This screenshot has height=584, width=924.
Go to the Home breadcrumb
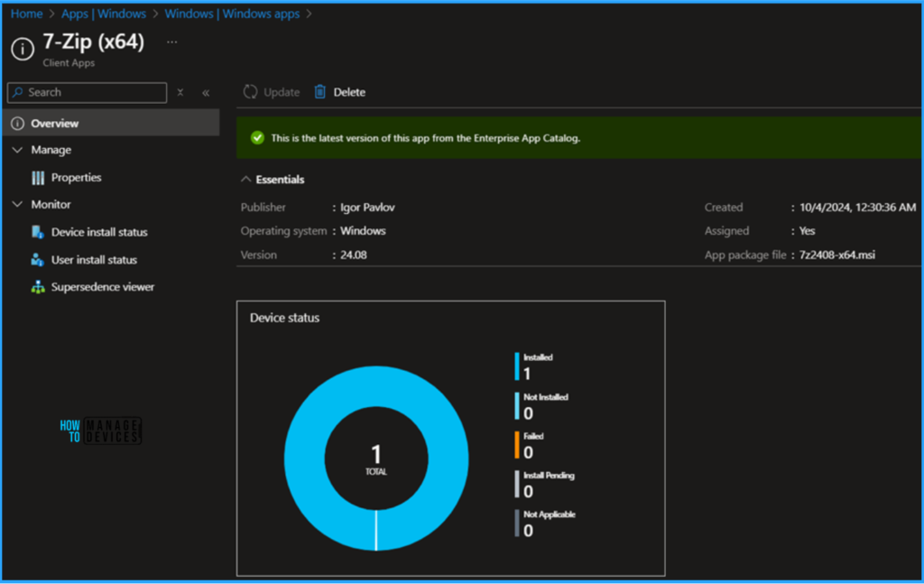tap(26, 14)
